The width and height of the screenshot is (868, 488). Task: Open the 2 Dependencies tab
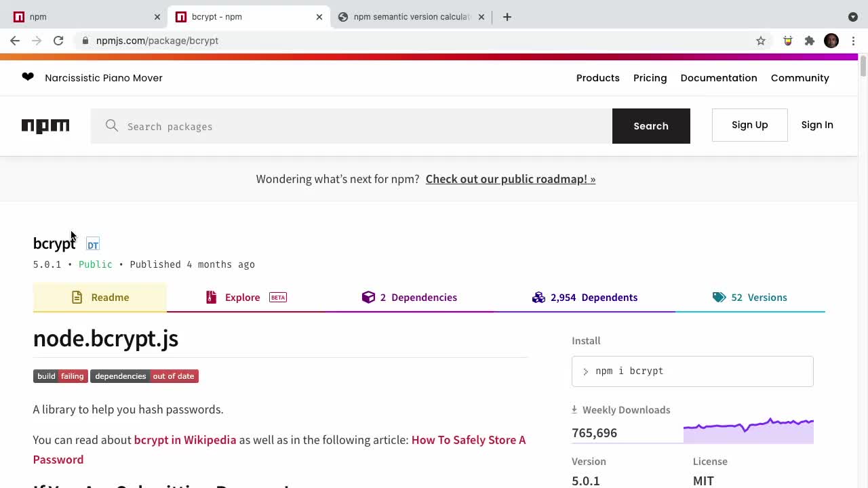[410, 298]
